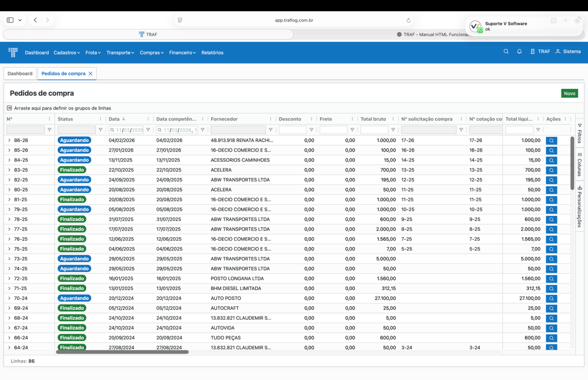
Task: Toggle the Colunas side panel
Action: coord(579,164)
